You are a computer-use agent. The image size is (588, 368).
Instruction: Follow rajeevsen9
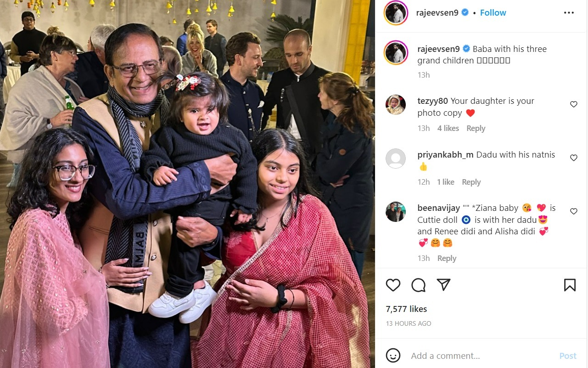tap(493, 13)
